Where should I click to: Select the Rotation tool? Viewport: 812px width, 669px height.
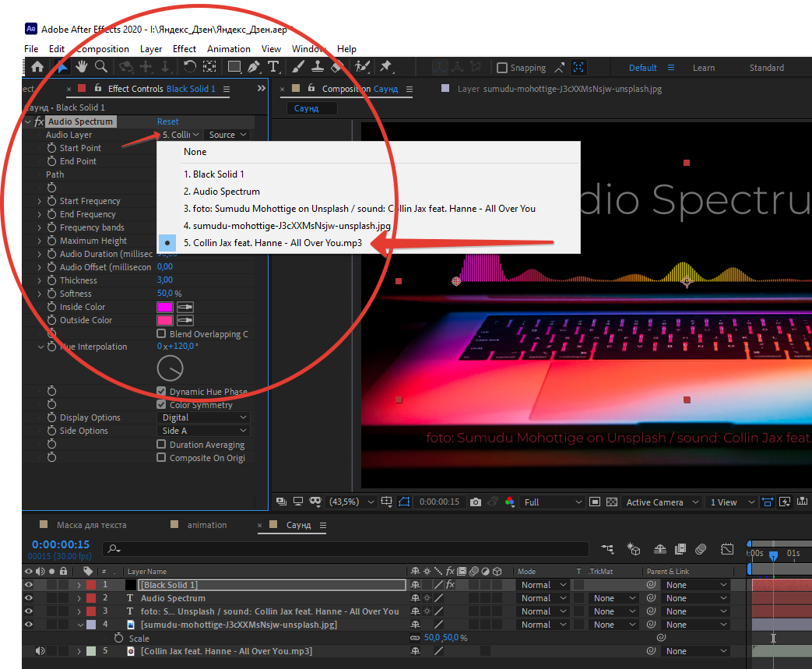click(189, 67)
